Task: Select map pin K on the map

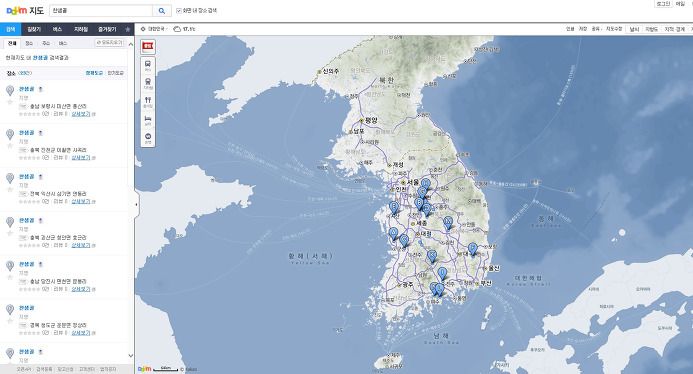Action: 432,256
